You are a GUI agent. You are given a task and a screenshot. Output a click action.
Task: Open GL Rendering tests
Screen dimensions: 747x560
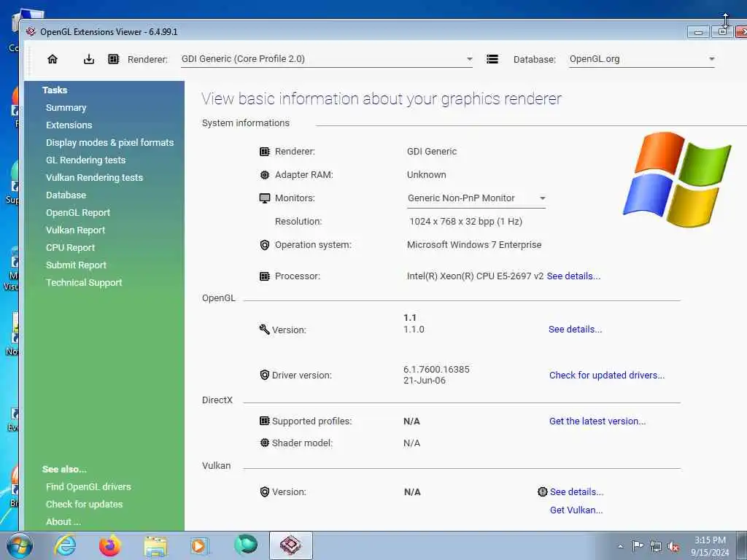click(86, 160)
